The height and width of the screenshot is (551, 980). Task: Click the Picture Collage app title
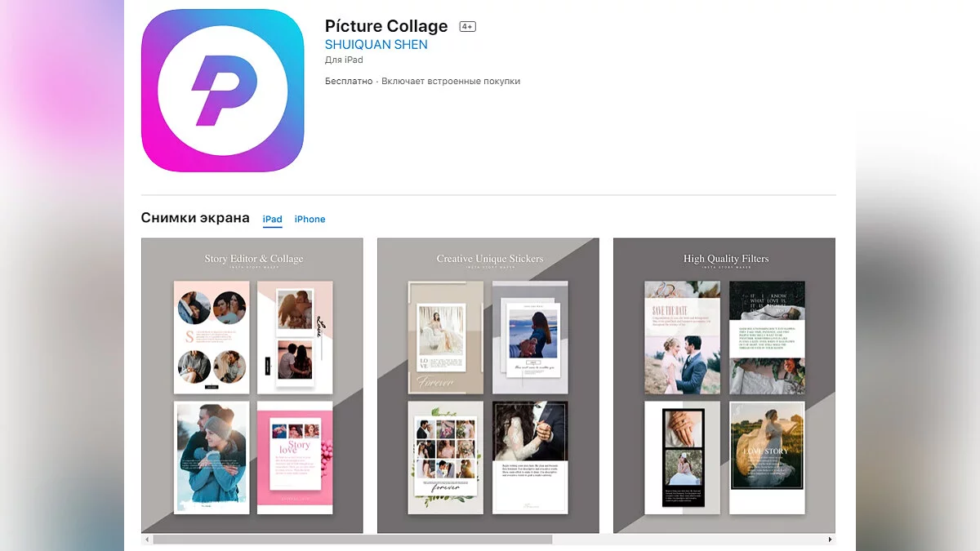pos(386,26)
